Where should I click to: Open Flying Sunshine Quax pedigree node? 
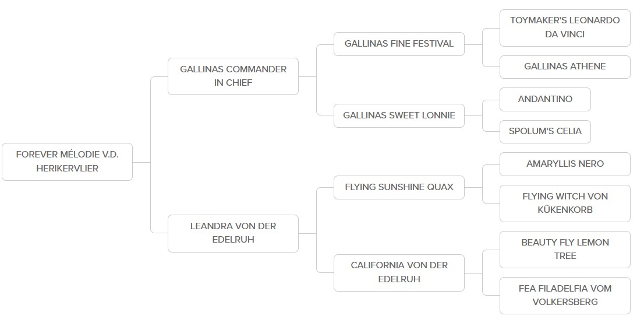point(399,187)
